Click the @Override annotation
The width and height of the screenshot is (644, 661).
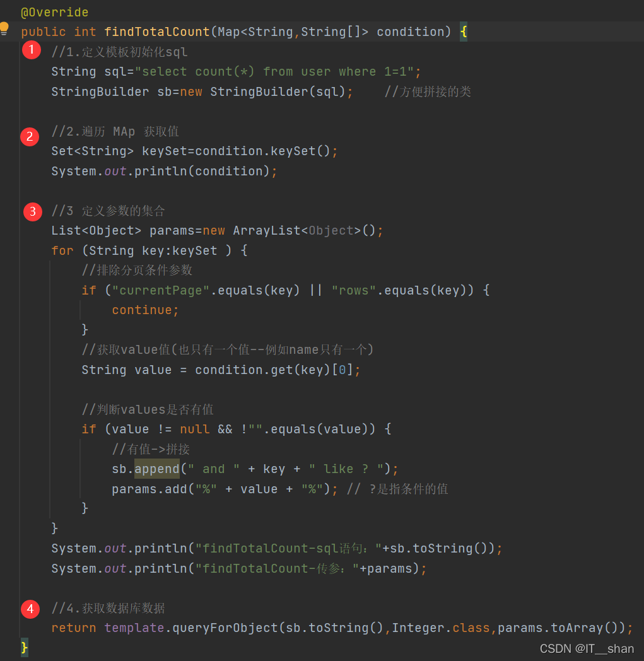tap(55, 12)
